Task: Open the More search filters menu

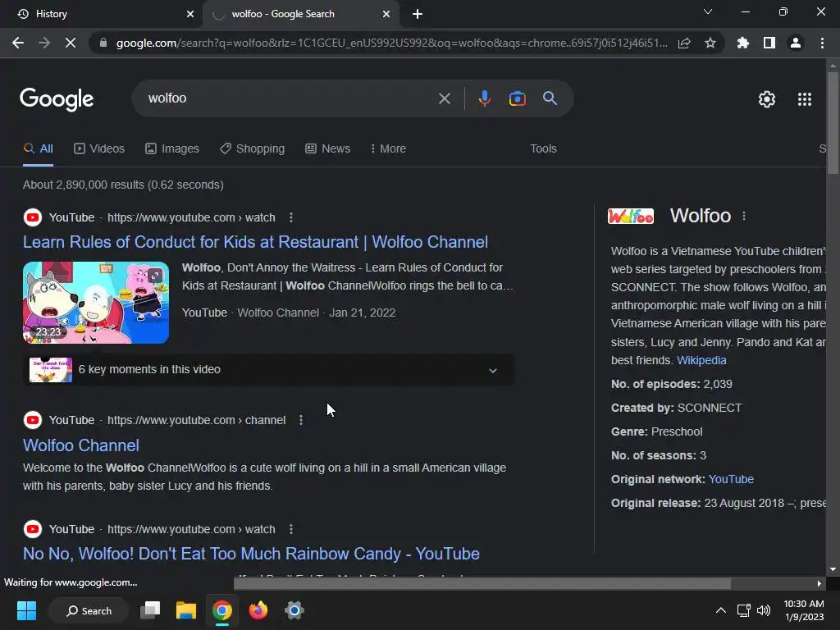Action: click(x=388, y=149)
